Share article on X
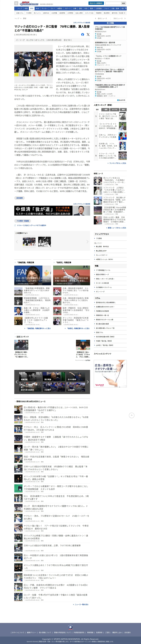 click(88, 35)
